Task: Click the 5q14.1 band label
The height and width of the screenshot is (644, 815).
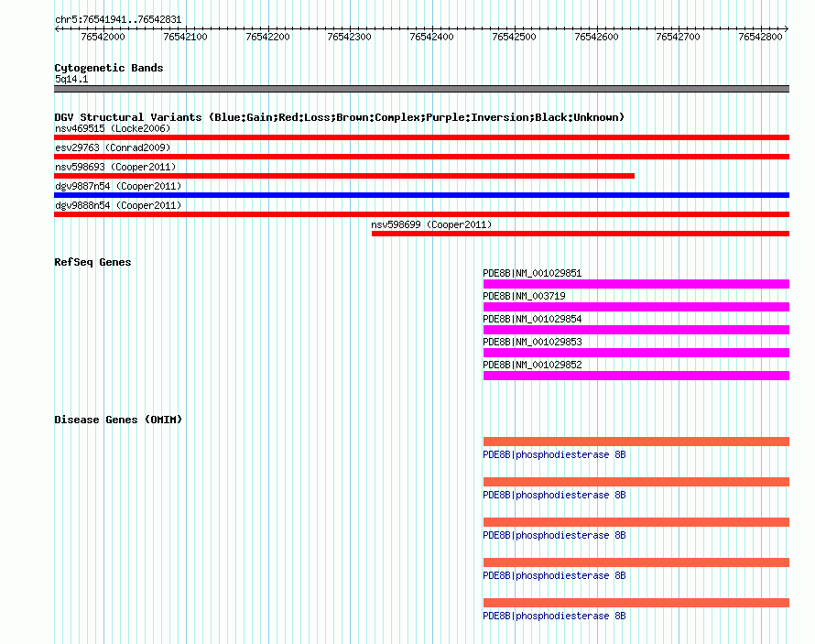Action: click(71, 79)
